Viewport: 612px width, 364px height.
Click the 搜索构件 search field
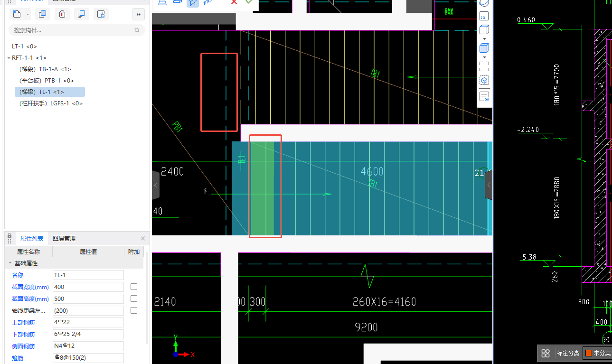[76, 30]
